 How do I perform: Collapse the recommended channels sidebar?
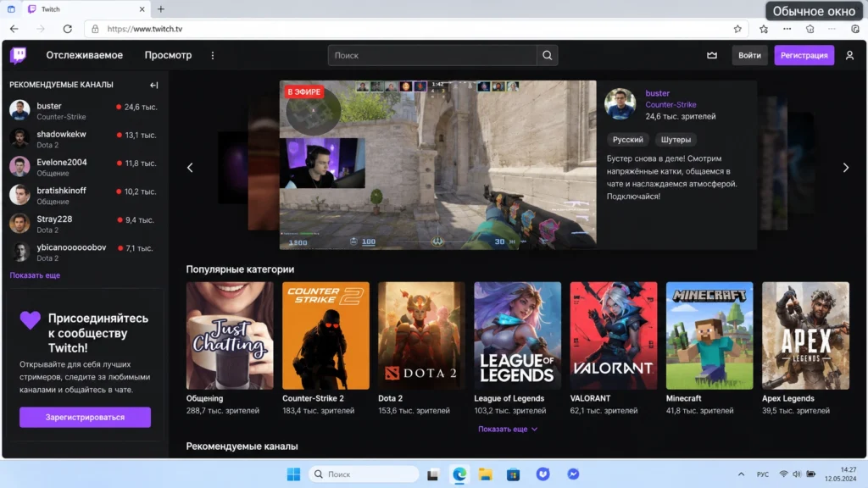pyautogui.click(x=154, y=86)
